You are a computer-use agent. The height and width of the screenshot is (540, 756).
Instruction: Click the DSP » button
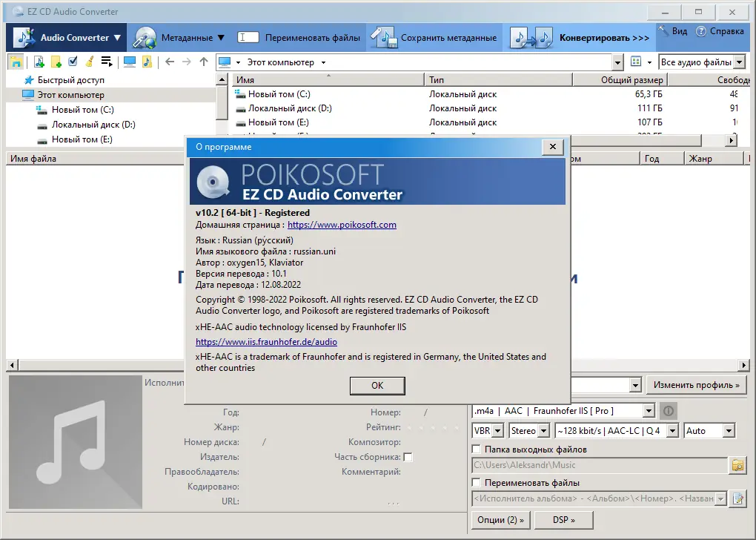point(563,520)
